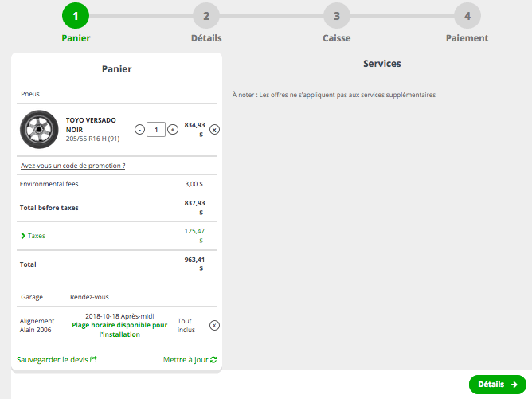Go to step 4 Paiement

tap(467, 15)
